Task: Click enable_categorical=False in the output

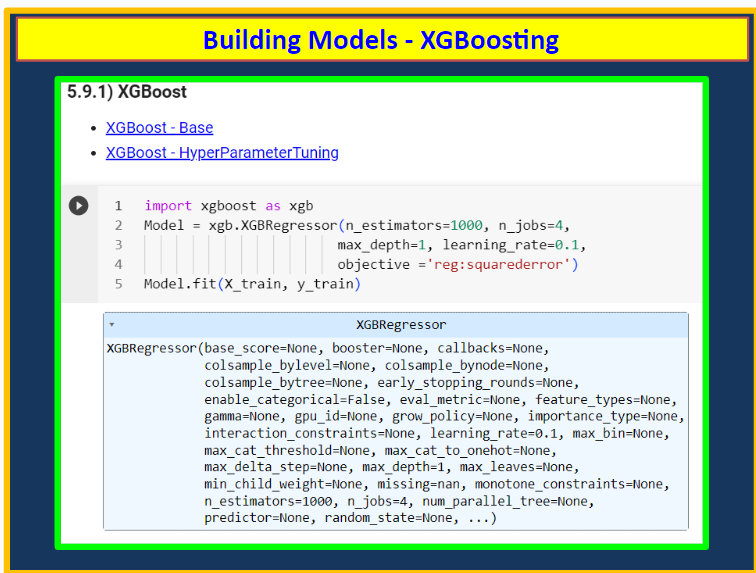Action: [294, 400]
